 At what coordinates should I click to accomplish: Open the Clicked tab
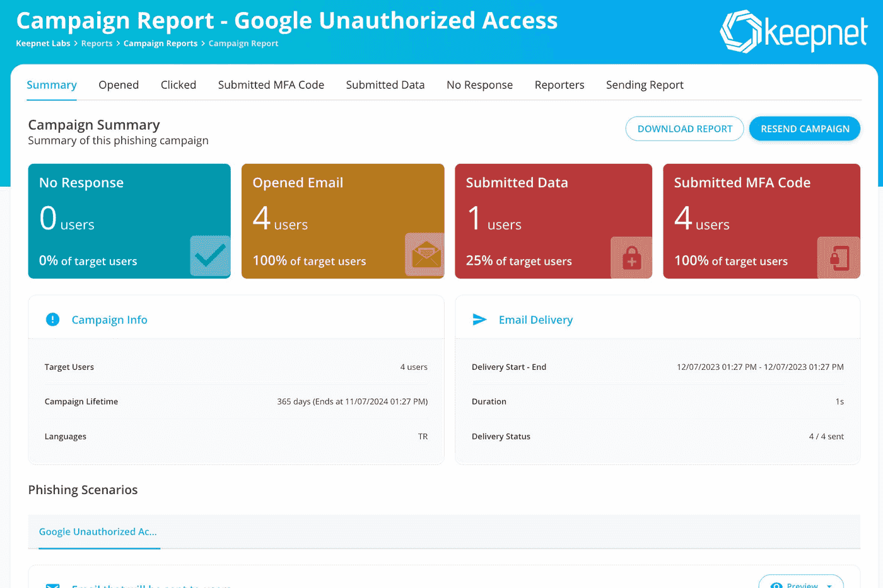click(x=178, y=85)
